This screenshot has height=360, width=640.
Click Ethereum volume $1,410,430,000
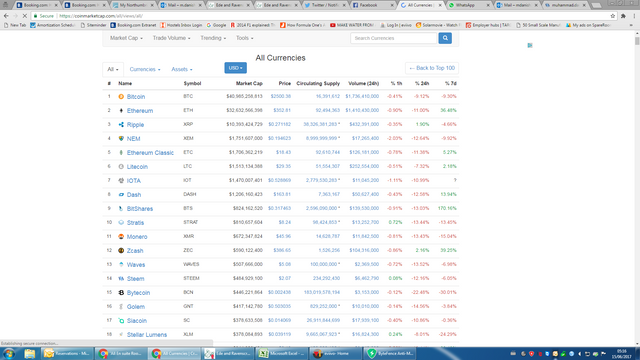tap(362, 111)
